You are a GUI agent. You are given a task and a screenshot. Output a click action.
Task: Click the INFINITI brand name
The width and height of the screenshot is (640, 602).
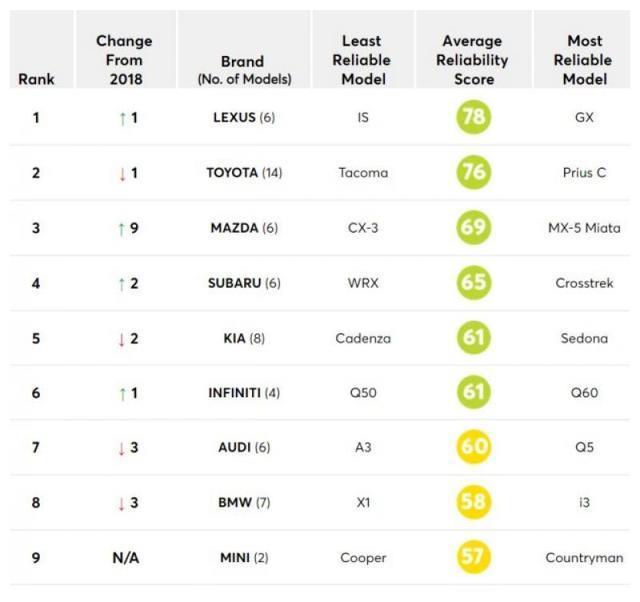234,393
